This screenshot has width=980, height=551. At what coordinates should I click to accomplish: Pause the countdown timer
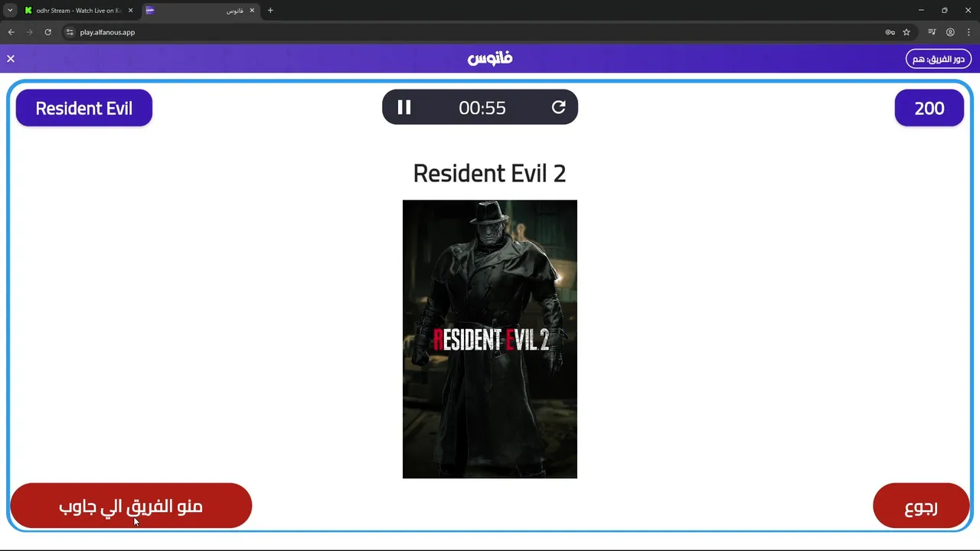404,108
